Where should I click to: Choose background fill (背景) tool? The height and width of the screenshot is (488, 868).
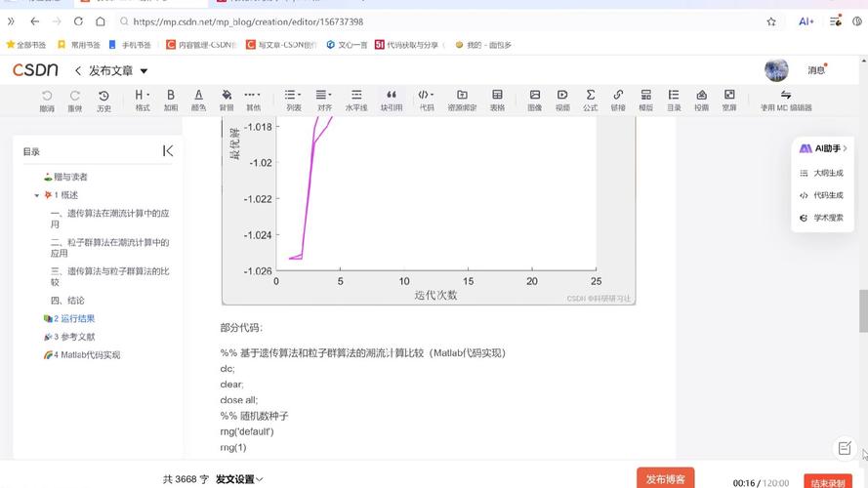[227, 101]
